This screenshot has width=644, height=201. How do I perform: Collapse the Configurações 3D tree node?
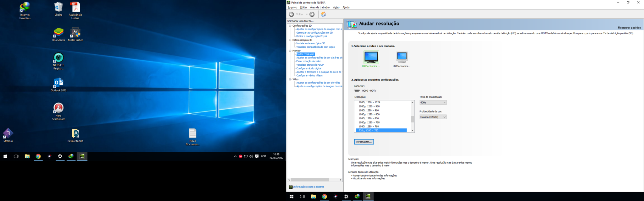pyautogui.click(x=290, y=26)
